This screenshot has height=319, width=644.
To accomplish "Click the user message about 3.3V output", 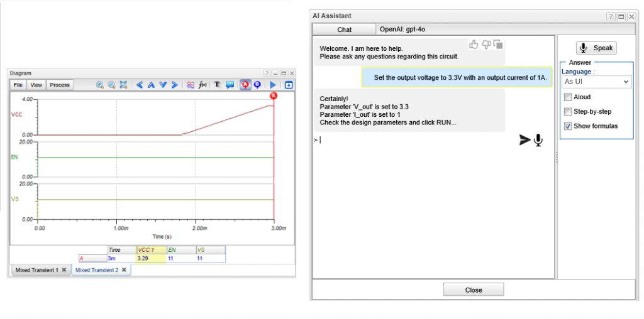I will point(457,77).
